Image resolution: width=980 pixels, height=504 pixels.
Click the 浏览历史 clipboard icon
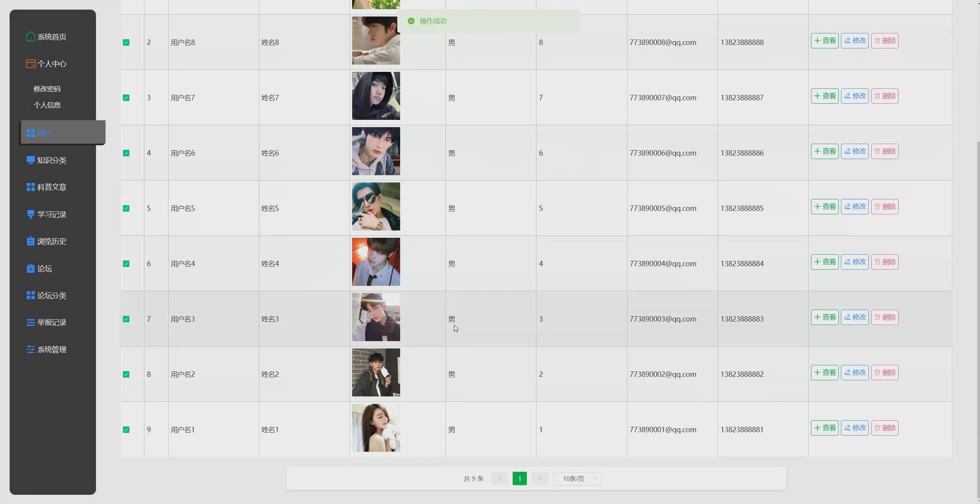tap(30, 241)
